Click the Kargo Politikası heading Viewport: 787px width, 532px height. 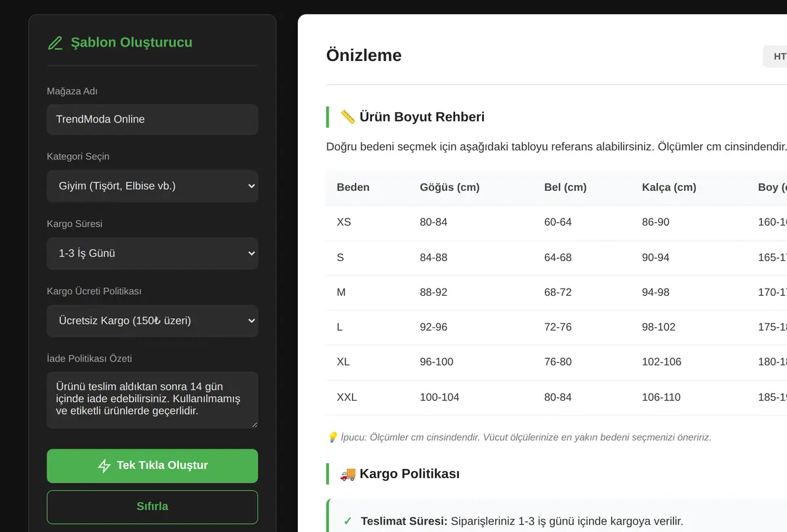(409, 474)
